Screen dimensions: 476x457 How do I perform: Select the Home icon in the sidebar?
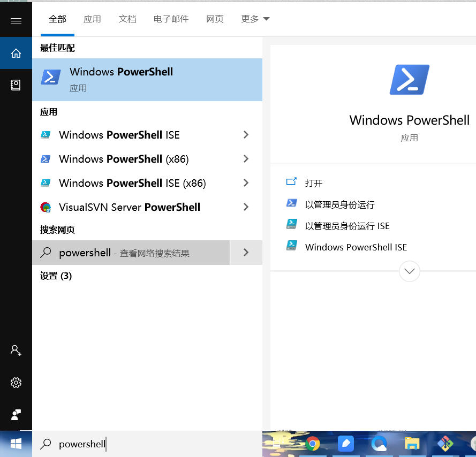click(16, 53)
